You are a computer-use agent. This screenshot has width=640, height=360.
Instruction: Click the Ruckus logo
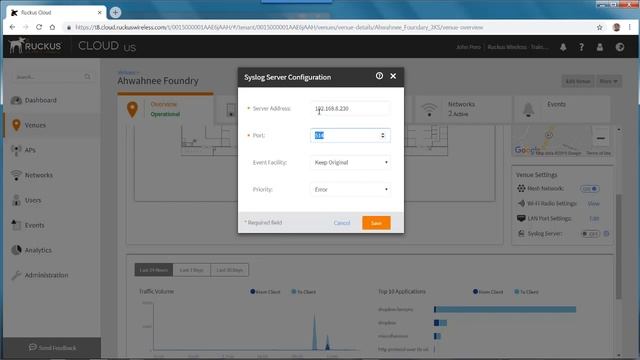coord(35,45)
